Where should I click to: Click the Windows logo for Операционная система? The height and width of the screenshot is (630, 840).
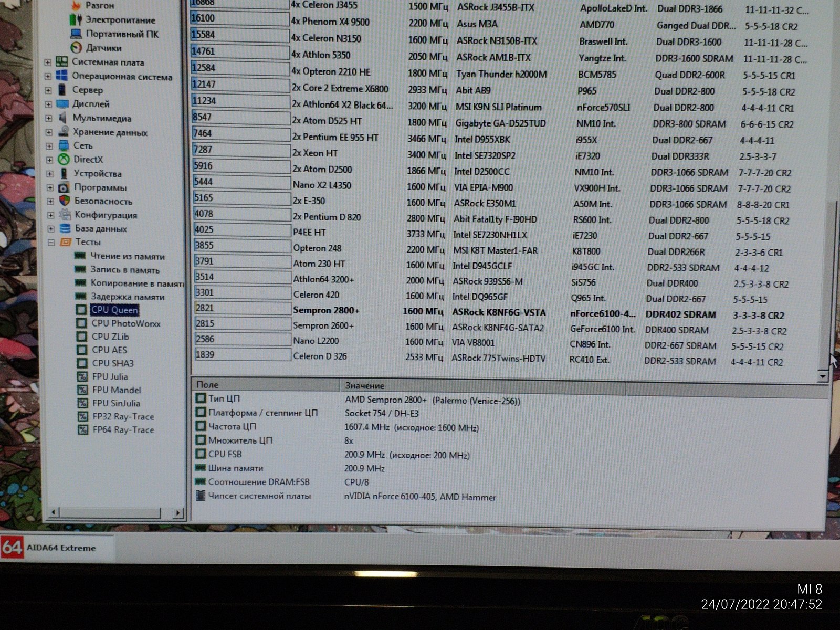[62, 76]
